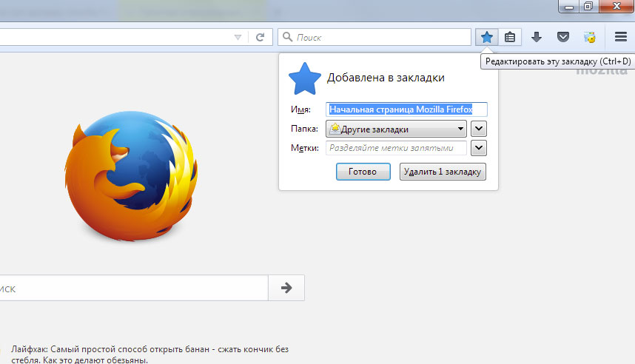Click Удалить 1 закладку button

coord(443,172)
